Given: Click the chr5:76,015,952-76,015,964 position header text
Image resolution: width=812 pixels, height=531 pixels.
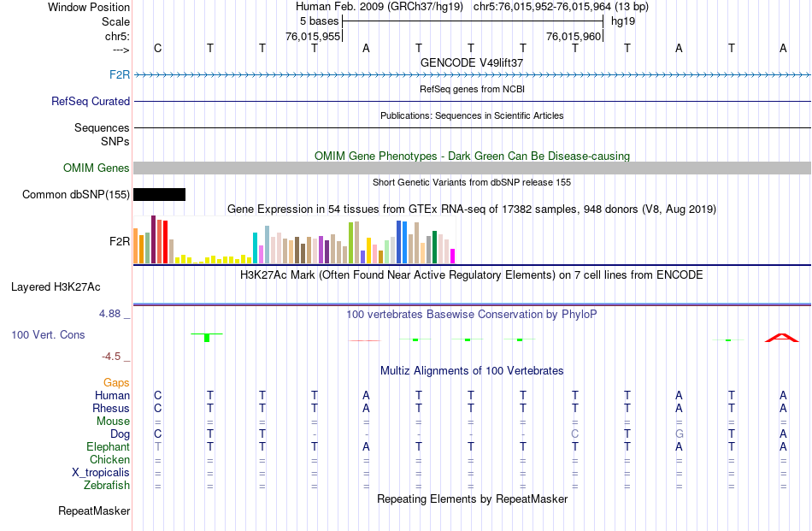Looking at the screenshot, I should click(x=561, y=7).
